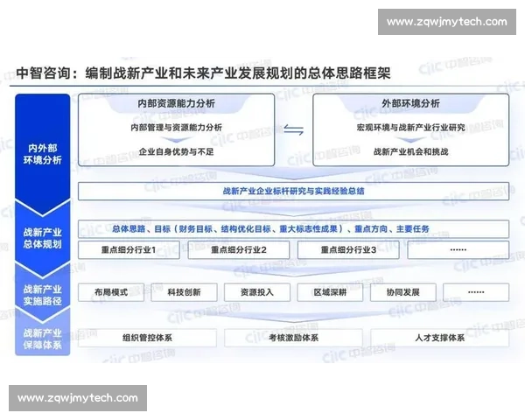The image size is (525, 420).
Task: Click the bottom-left www.zqwjmytech.com label
Action: tap(78, 398)
